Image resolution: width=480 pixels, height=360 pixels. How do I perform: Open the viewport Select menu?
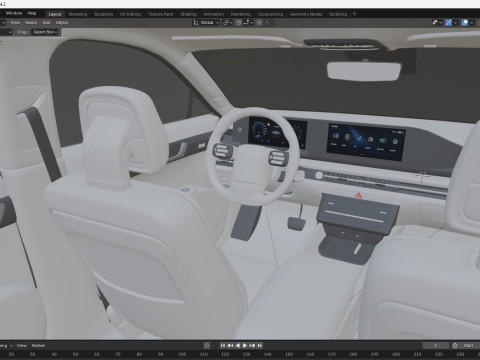[x=31, y=23]
